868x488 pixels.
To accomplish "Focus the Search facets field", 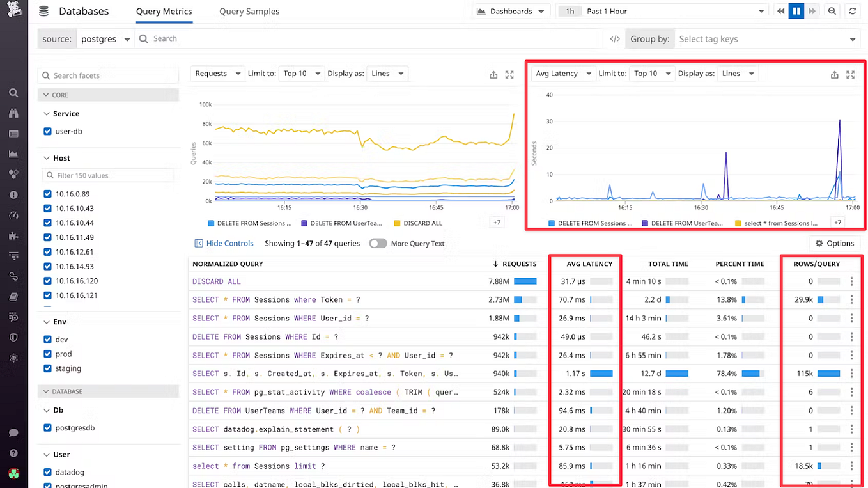I will 109,75.
